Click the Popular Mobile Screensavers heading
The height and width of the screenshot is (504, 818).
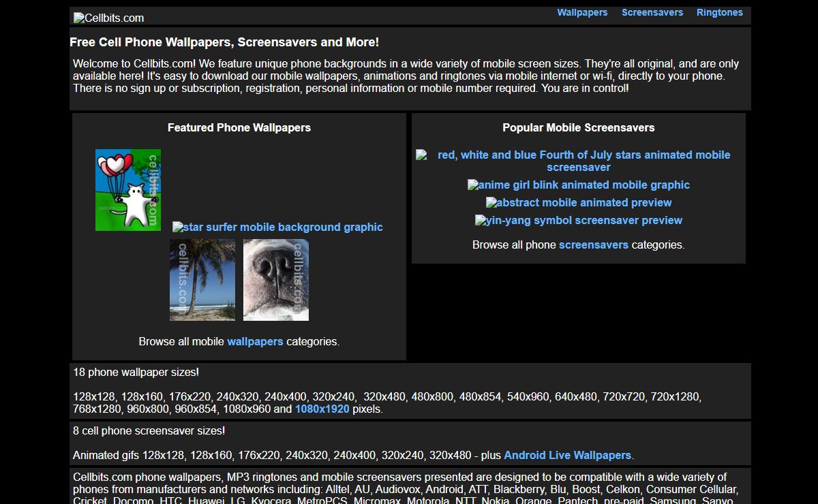point(579,127)
